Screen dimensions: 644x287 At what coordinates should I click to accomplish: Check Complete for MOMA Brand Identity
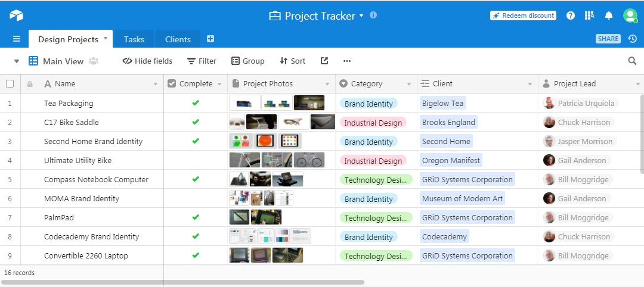tap(196, 198)
